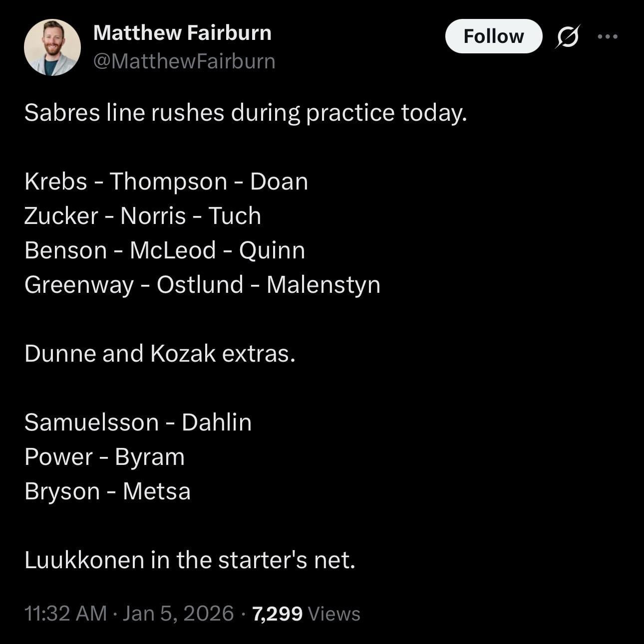
Task: Click the Benson - McLeod - Quinn line
Action: (x=165, y=250)
